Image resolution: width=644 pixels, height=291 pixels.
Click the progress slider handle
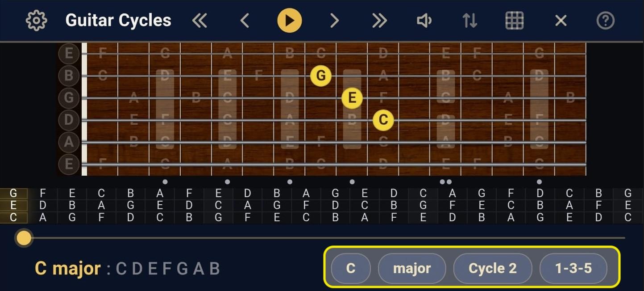click(x=24, y=238)
